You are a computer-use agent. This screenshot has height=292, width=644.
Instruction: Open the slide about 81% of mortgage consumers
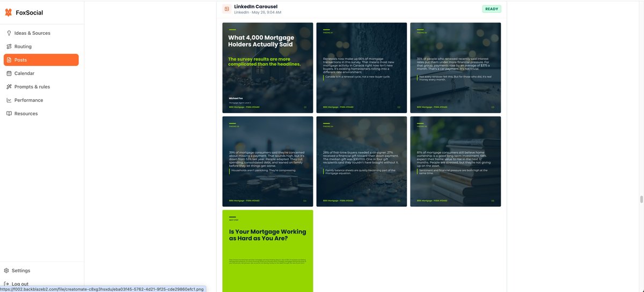coord(456,161)
